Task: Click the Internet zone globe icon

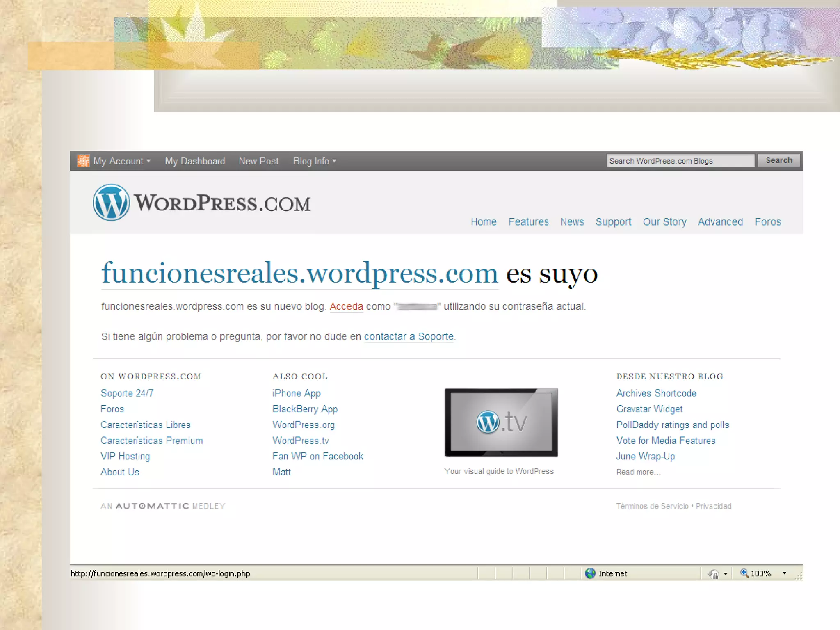Action: pyautogui.click(x=590, y=573)
